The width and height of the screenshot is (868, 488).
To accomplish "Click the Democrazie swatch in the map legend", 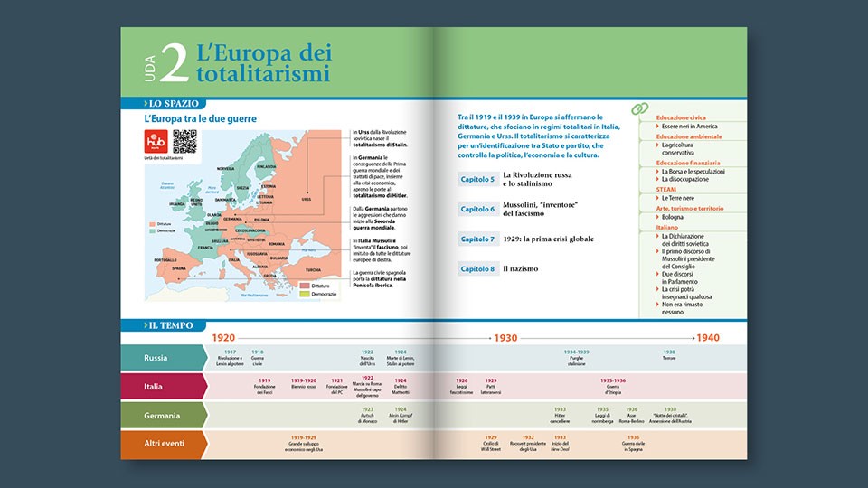I will point(305,294).
